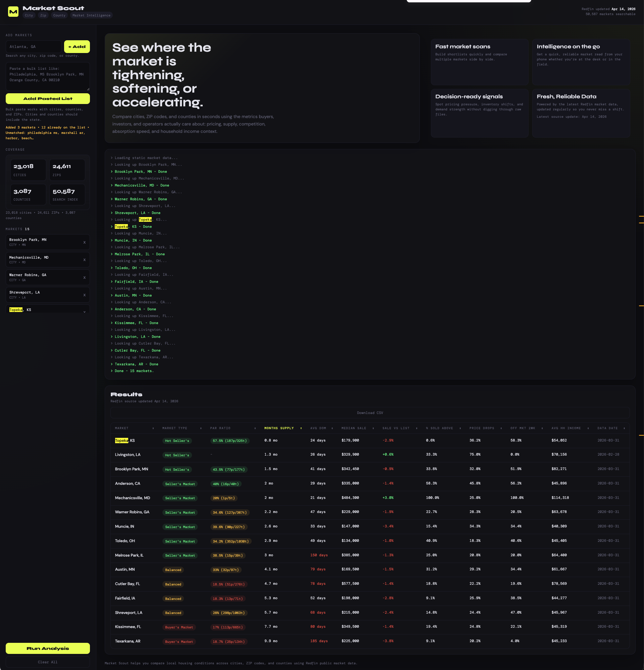The image size is (644, 670).
Task: Click the 23,018 Cities coverage tile
Action: pyautogui.click(x=28, y=170)
